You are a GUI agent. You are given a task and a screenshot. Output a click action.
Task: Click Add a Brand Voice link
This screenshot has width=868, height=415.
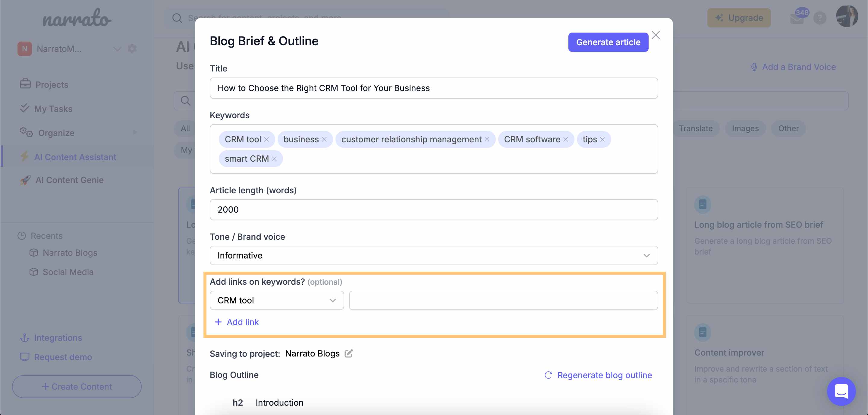point(793,67)
